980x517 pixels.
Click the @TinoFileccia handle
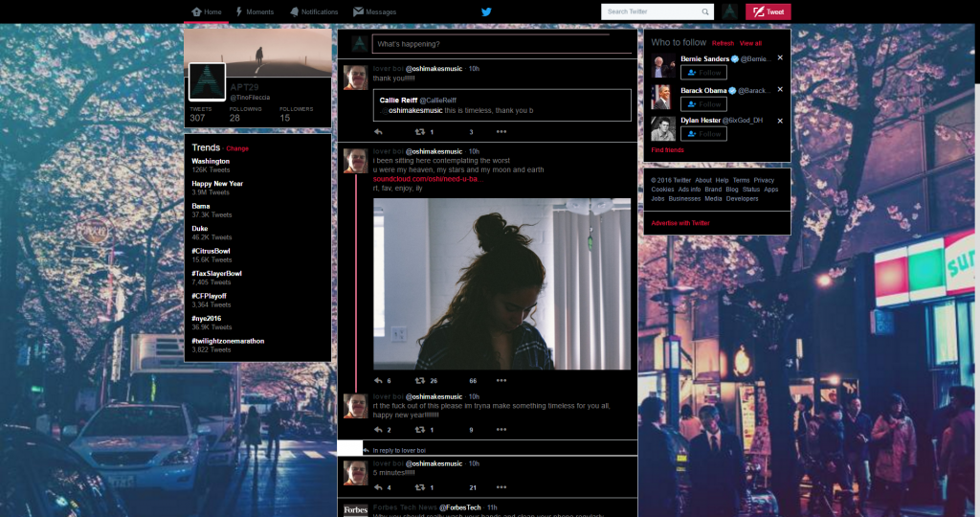coord(250,98)
